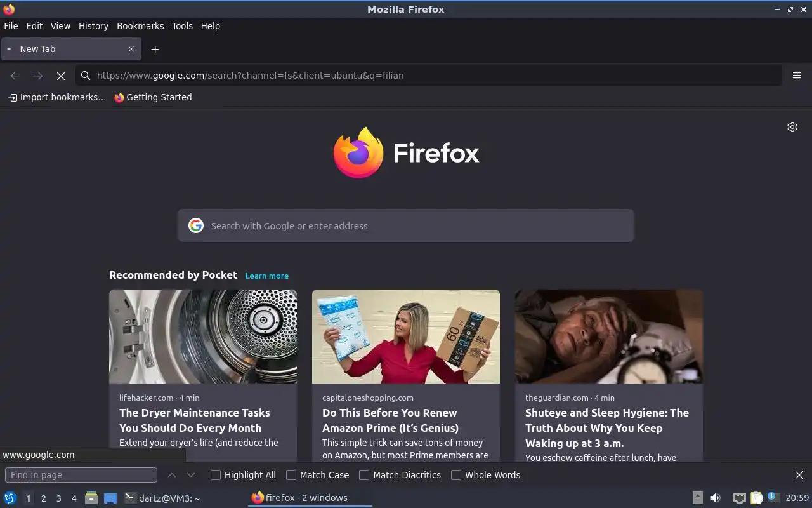Click capitaloneshopping.com source label
Screen dimensions: 812x508
(x=368, y=398)
